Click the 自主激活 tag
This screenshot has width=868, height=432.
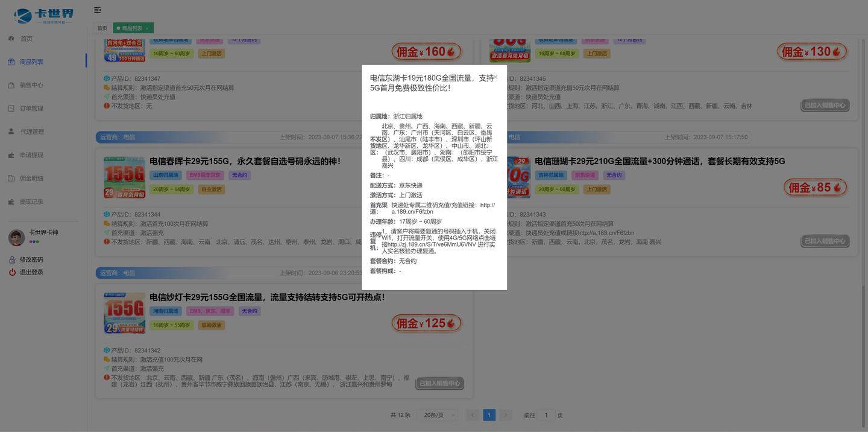click(x=212, y=189)
